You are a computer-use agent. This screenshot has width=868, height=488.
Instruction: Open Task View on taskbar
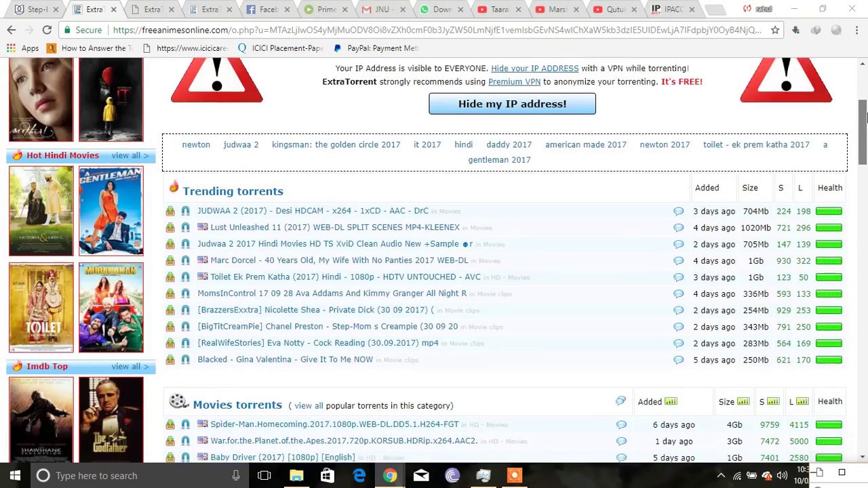point(264,475)
